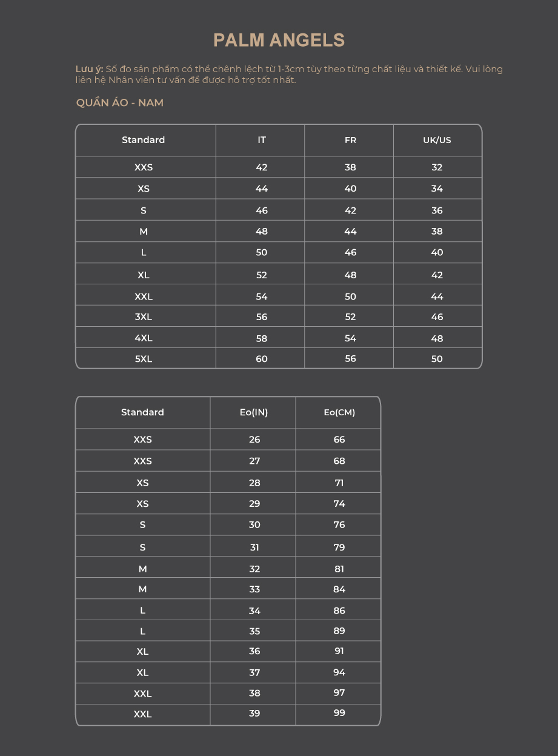Click FR value 56 cell
This screenshot has height=756, width=558.
(x=350, y=358)
